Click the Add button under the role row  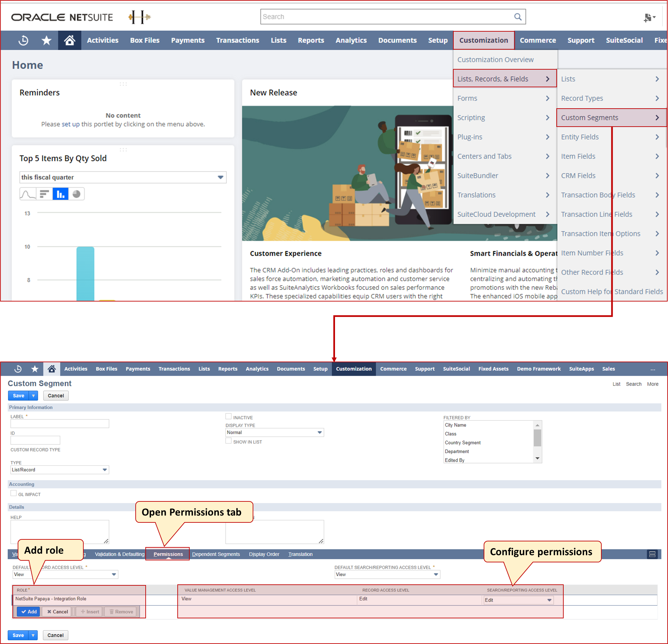(x=28, y=611)
